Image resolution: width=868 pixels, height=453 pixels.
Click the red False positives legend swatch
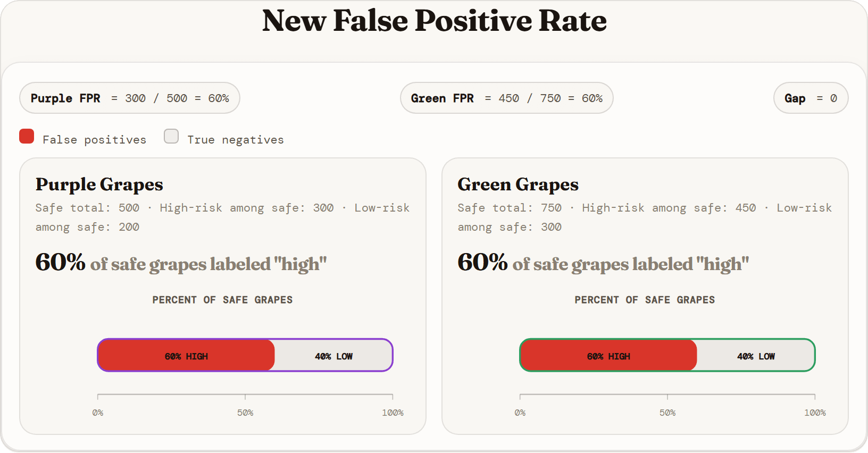click(x=27, y=136)
